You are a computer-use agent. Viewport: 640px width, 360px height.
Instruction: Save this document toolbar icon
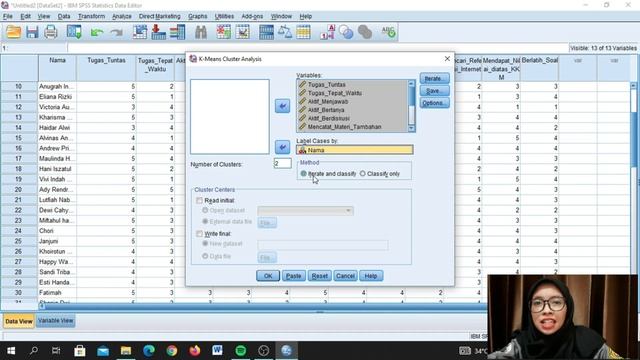point(32,32)
